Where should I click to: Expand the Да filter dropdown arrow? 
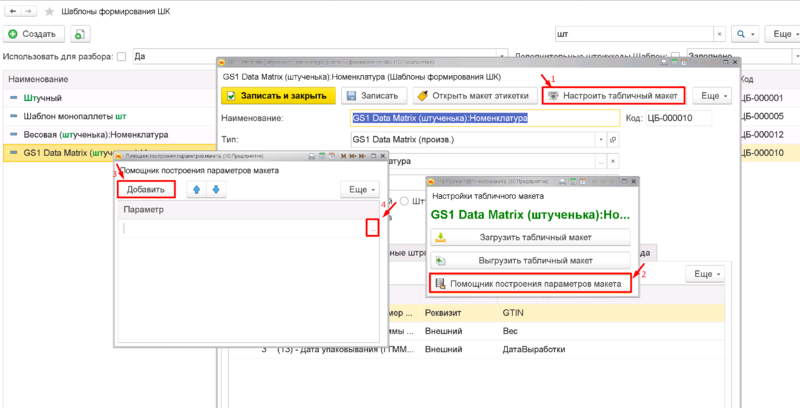pos(504,57)
